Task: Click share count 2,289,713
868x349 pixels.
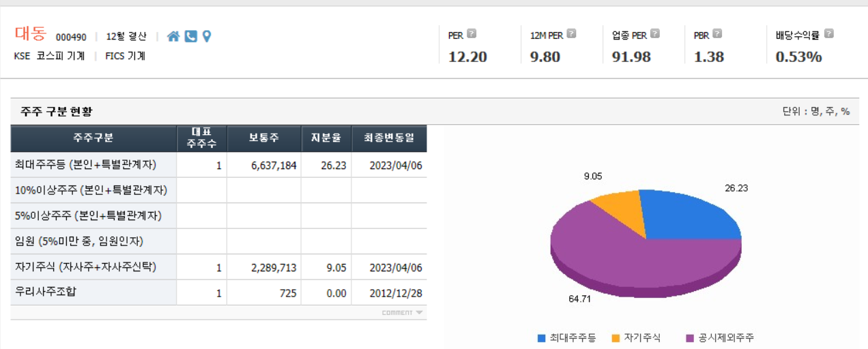Action: [x=274, y=268]
